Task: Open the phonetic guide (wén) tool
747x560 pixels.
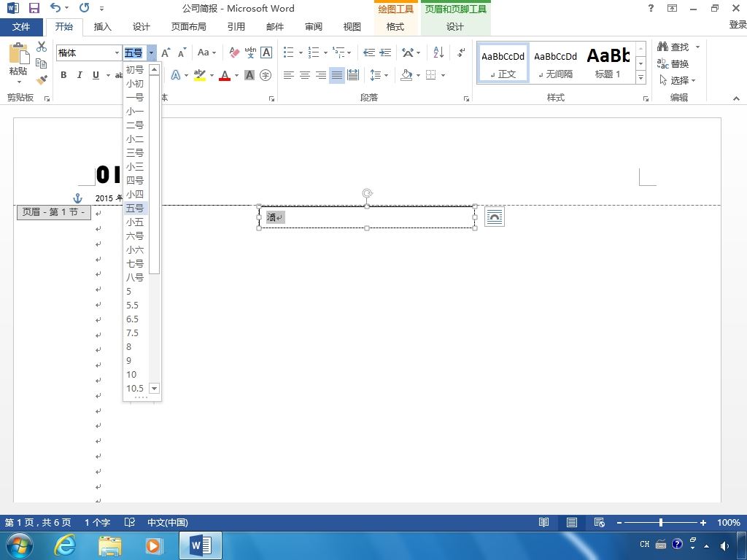Action: (250, 52)
